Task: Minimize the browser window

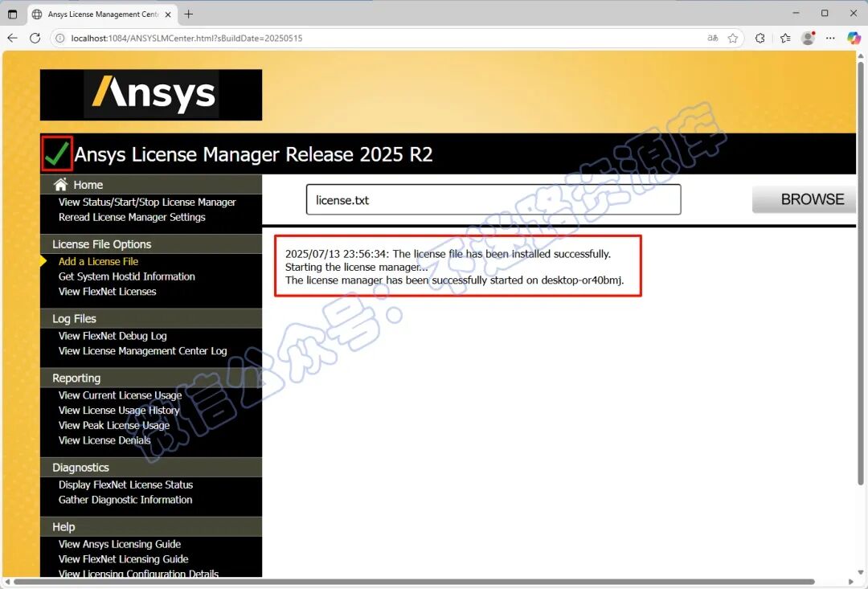Action: pyautogui.click(x=796, y=14)
